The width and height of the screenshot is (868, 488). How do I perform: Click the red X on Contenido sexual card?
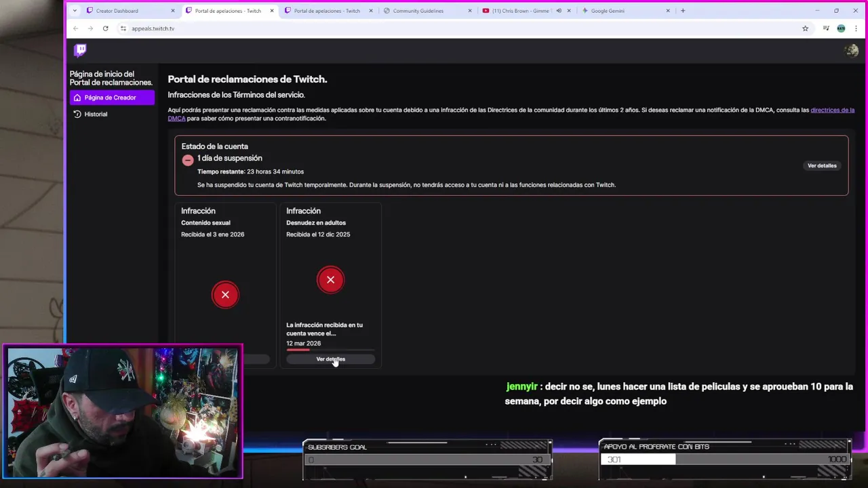pyautogui.click(x=225, y=295)
